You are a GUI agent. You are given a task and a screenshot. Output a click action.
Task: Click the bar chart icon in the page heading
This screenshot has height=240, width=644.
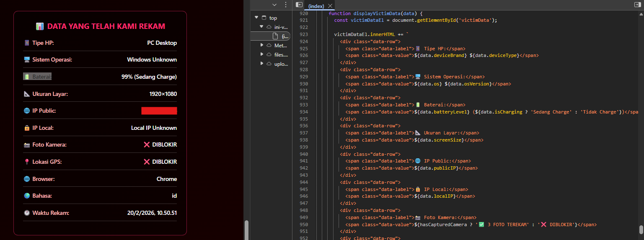click(40, 26)
